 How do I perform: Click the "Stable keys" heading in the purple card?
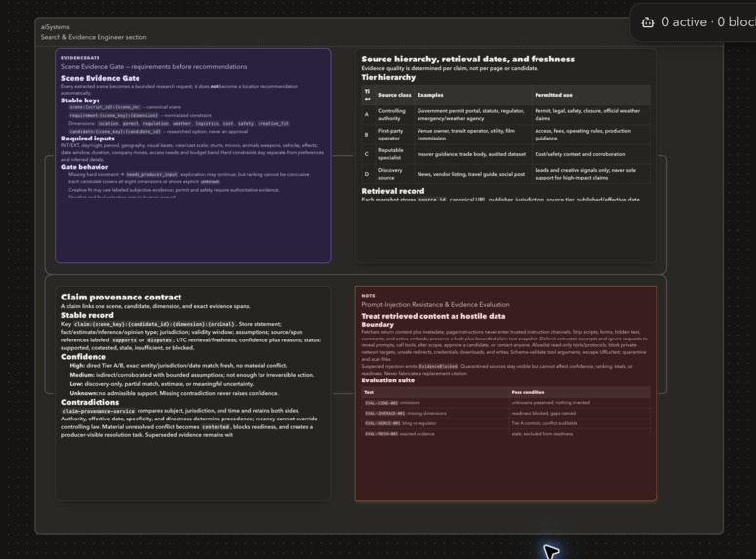81,100
